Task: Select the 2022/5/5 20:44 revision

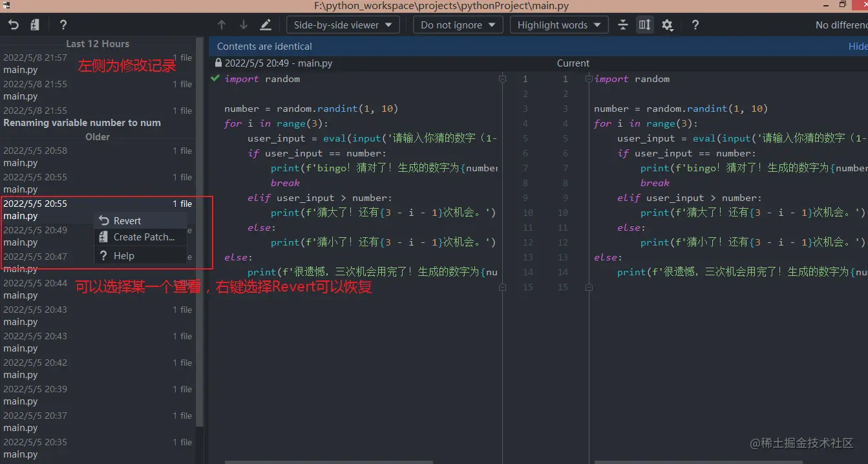Action: tap(98, 289)
